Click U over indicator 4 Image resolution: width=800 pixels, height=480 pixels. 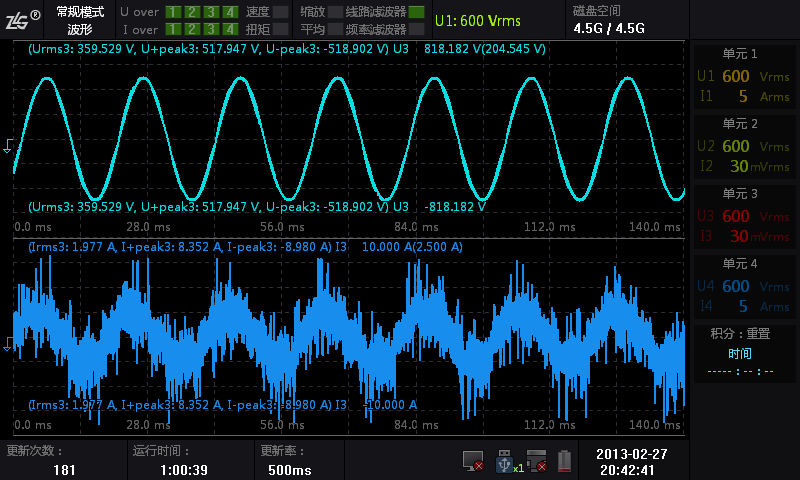[230, 12]
